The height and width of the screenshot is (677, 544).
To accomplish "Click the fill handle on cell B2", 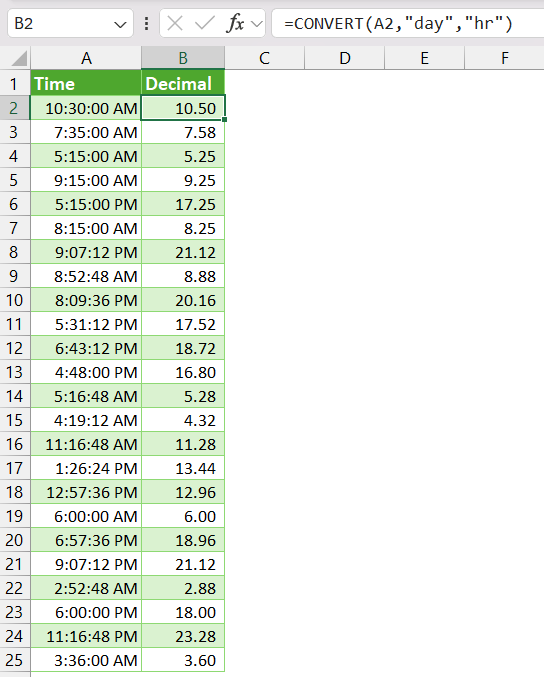I will [225, 119].
